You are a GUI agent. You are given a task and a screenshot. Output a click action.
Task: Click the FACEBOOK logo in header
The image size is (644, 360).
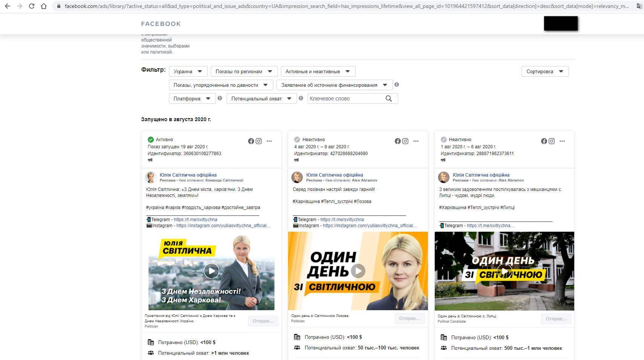[161, 24]
